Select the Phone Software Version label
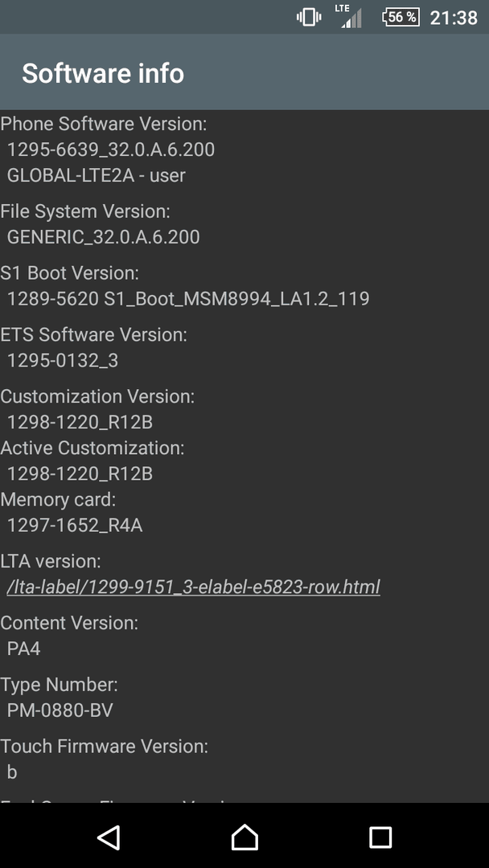Image resolution: width=489 pixels, height=868 pixels. click(104, 124)
